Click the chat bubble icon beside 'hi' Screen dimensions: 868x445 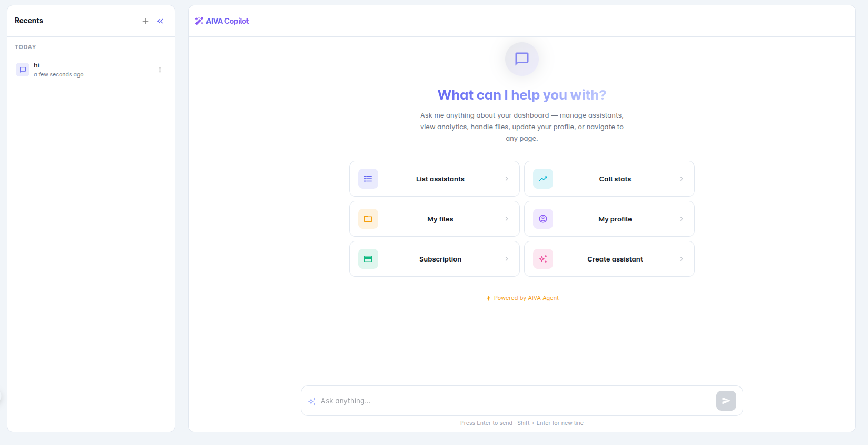(x=23, y=70)
